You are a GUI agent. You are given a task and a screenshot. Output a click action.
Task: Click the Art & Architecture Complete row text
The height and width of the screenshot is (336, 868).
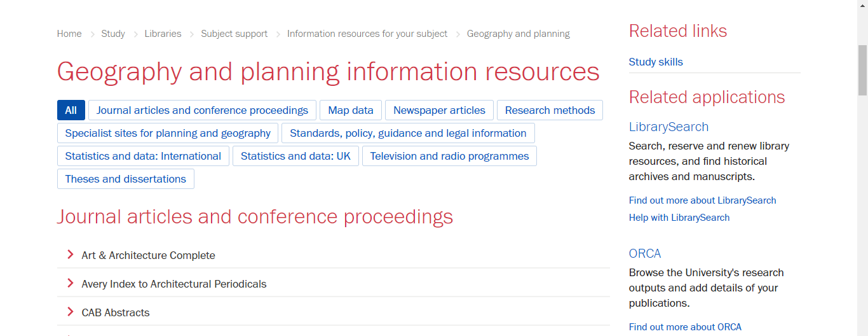tap(149, 255)
